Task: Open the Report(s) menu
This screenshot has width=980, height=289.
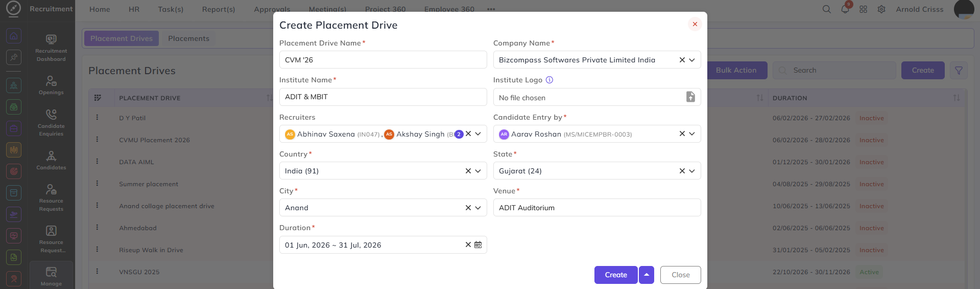Action: (219, 9)
